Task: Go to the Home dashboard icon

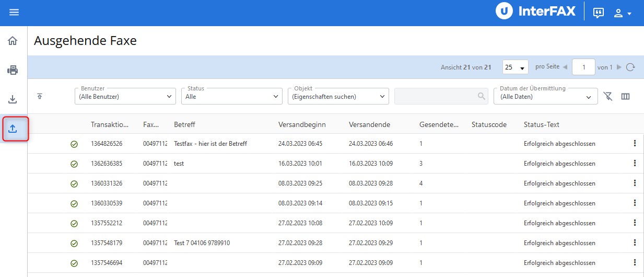Action: [x=13, y=41]
